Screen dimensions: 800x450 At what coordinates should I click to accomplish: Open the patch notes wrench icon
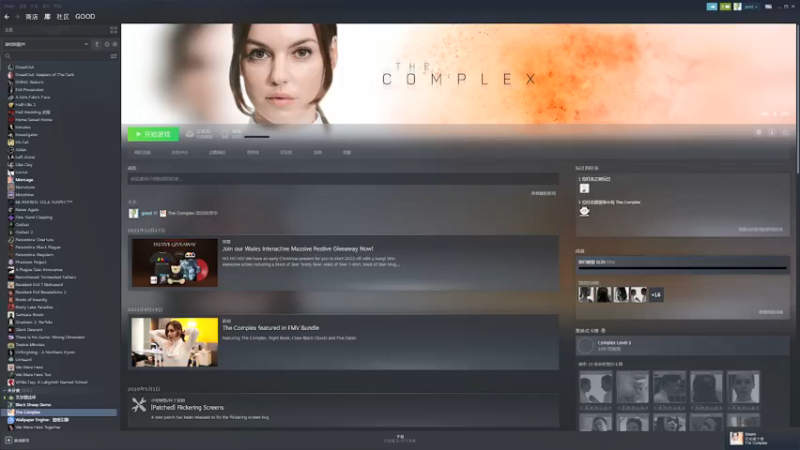pos(139,405)
